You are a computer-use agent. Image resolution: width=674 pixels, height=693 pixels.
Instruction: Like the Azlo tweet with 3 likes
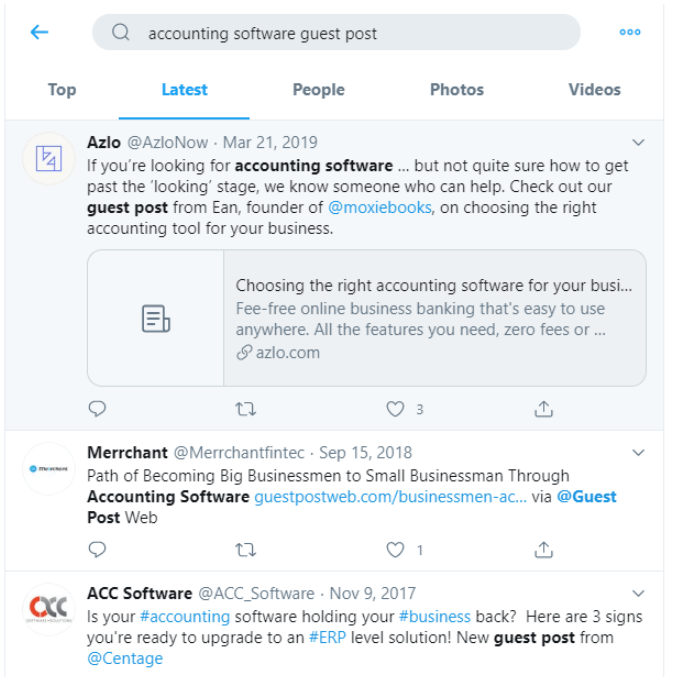(395, 409)
